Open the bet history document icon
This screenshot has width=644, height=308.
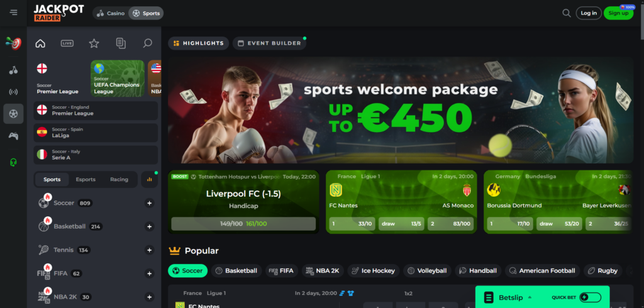click(x=121, y=43)
